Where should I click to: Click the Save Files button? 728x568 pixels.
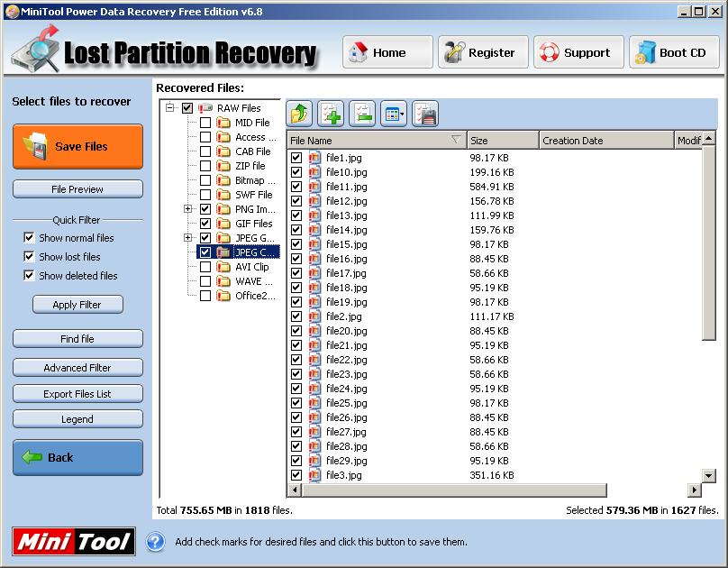(x=78, y=146)
